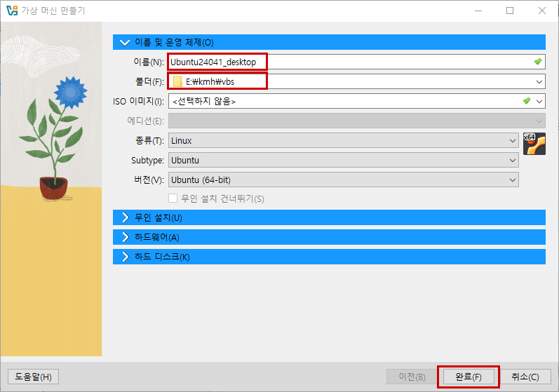Click the Subtype: label

pyautogui.click(x=147, y=161)
